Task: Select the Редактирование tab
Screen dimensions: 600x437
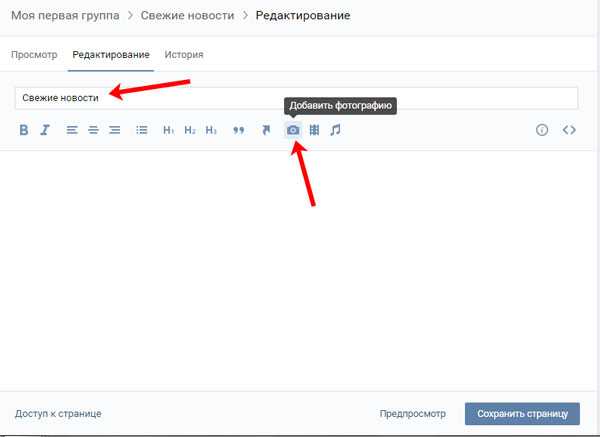Action: [x=111, y=55]
